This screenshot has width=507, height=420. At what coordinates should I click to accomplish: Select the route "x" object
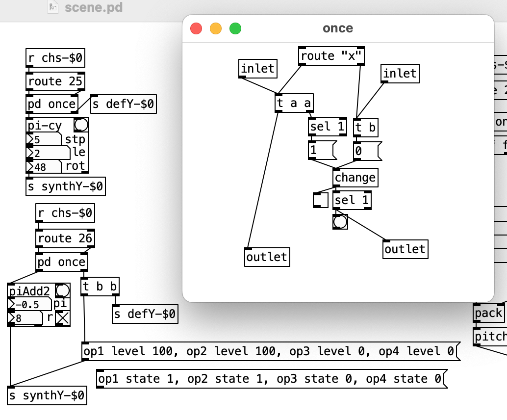(331, 56)
